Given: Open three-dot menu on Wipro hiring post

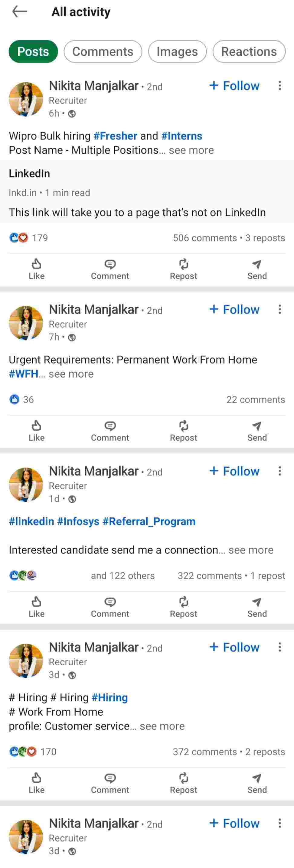Looking at the screenshot, I should [279, 86].
